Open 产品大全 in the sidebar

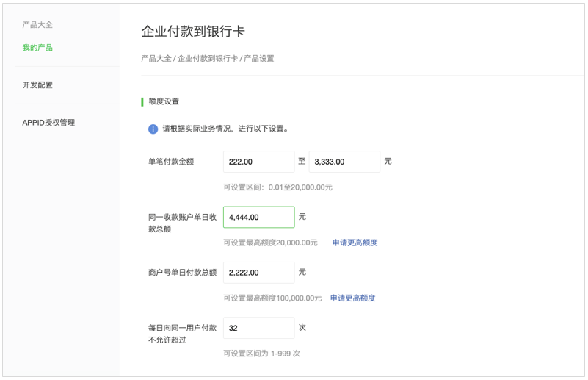coord(37,25)
